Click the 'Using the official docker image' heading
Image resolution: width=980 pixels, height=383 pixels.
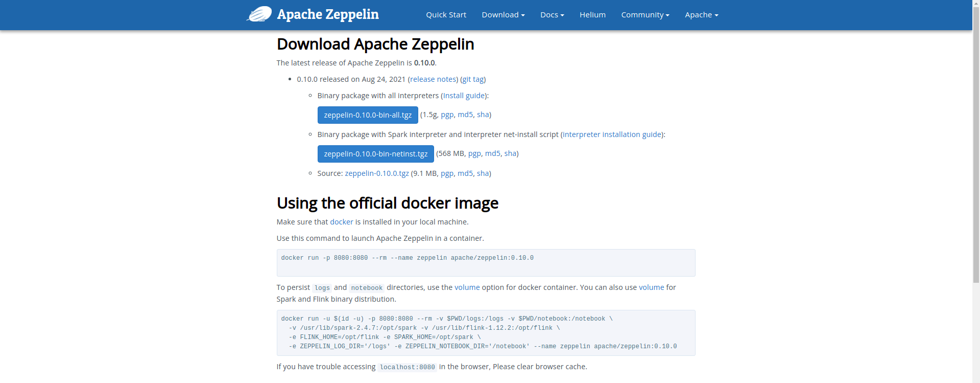(x=388, y=204)
